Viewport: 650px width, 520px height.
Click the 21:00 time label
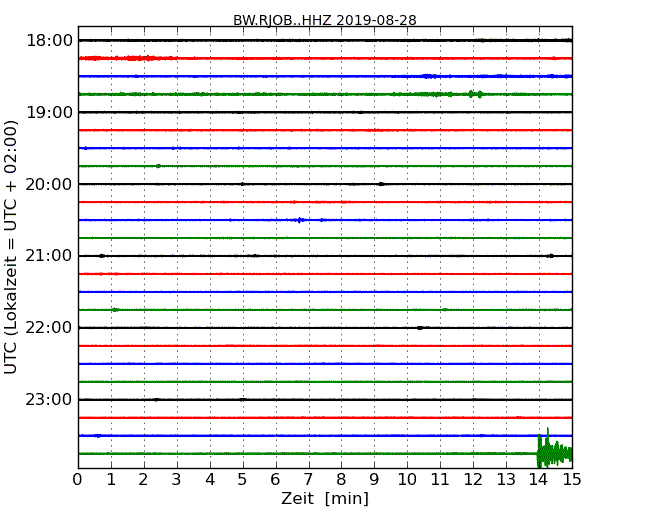49,256
